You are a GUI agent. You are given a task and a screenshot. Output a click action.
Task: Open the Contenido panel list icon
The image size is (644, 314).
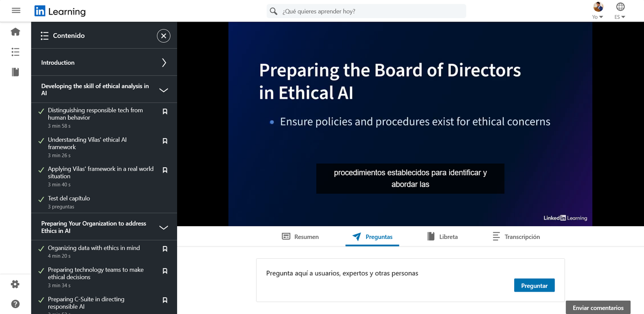45,35
